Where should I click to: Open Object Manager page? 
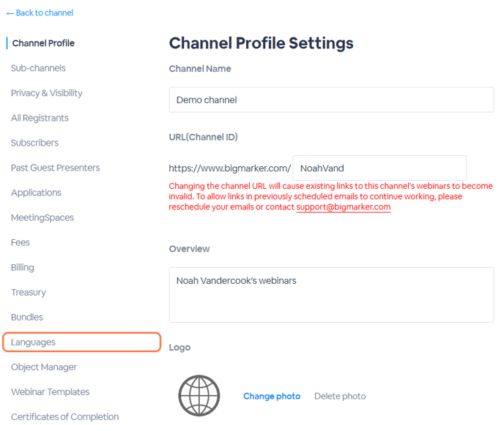click(x=44, y=367)
